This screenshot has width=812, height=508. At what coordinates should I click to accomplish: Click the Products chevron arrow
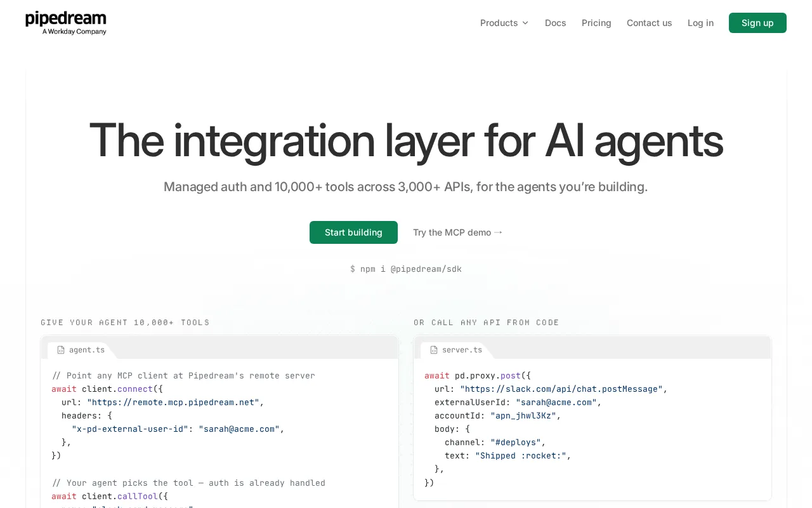(525, 23)
